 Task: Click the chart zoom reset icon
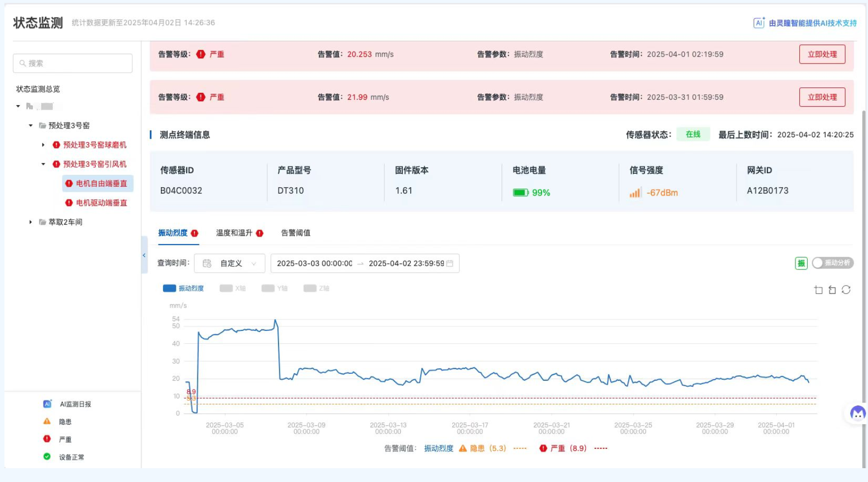tap(832, 290)
